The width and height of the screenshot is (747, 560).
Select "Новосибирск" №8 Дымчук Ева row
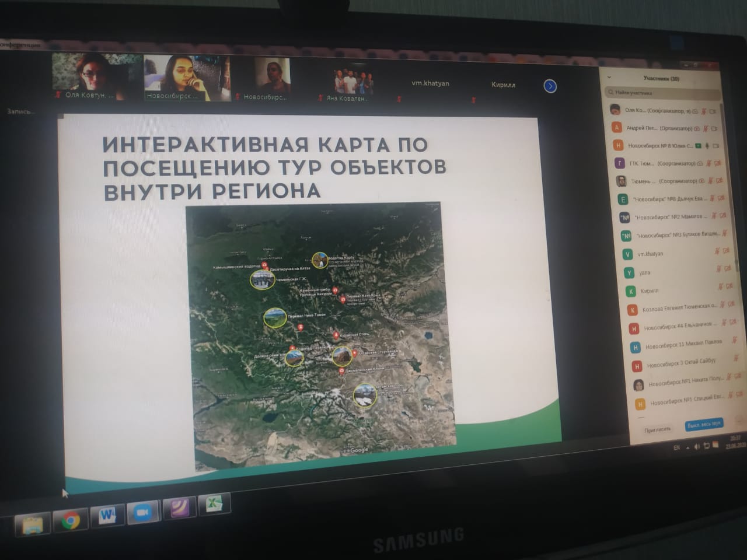pyautogui.click(x=671, y=199)
